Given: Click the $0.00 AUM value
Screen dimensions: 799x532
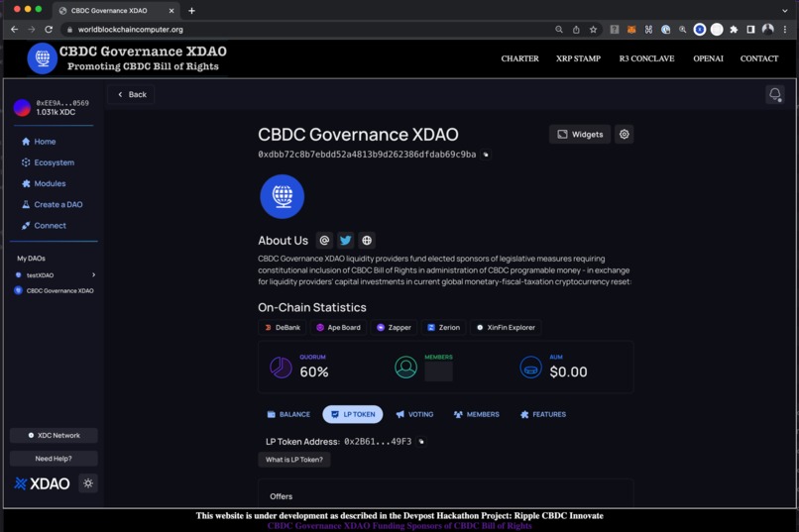Looking at the screenshot, I should (x=568, y=372).
